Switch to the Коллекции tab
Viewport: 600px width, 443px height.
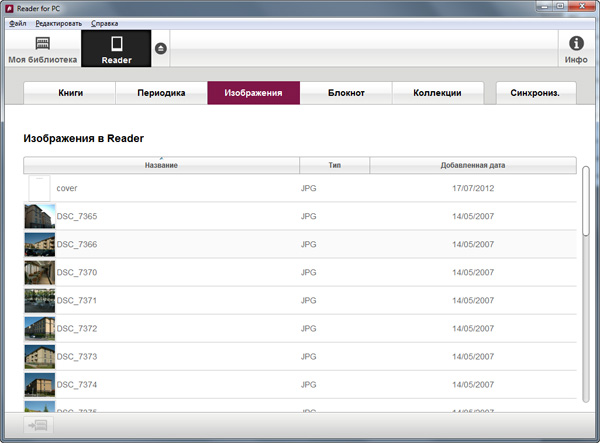(x=437, y=93)
